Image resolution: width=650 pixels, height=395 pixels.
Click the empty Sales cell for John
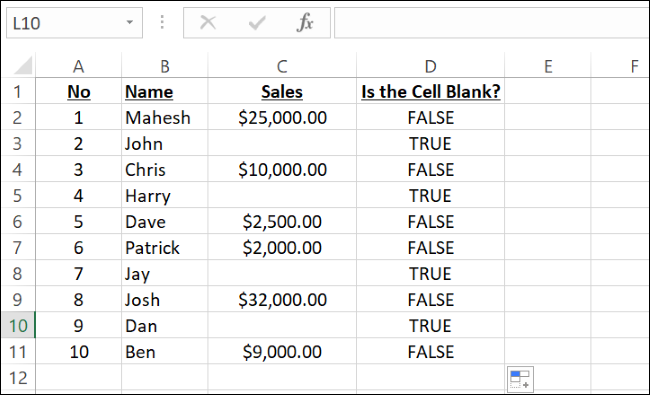coord(282,143)
